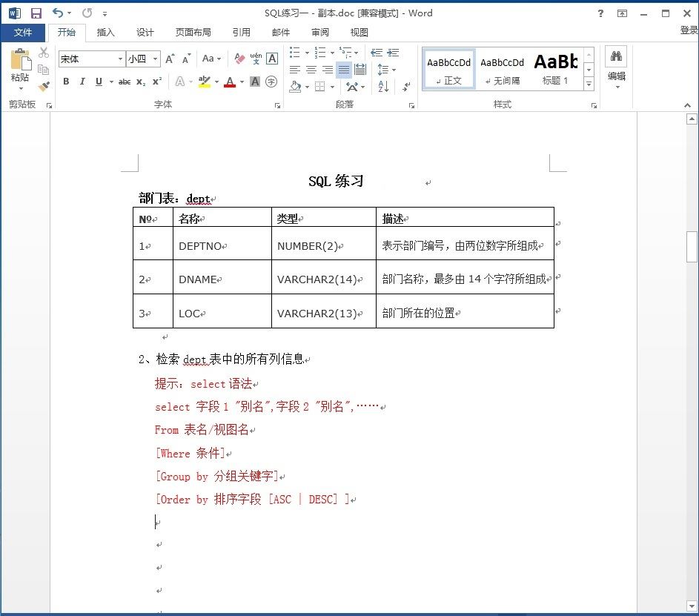Shrink font size with the small A
Viewport: 699px width, 616px height.
coord(186,59)
